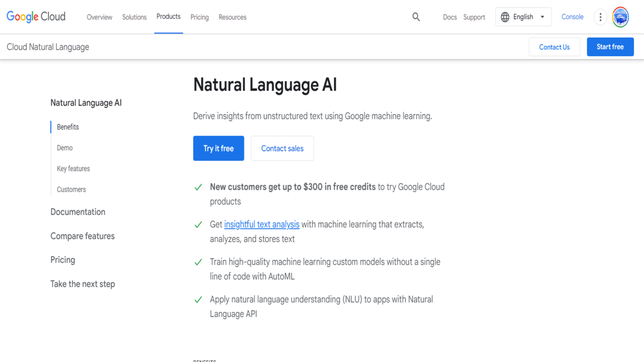Open the search magnifier icon

pyautogui.click(x=416, y=17)
